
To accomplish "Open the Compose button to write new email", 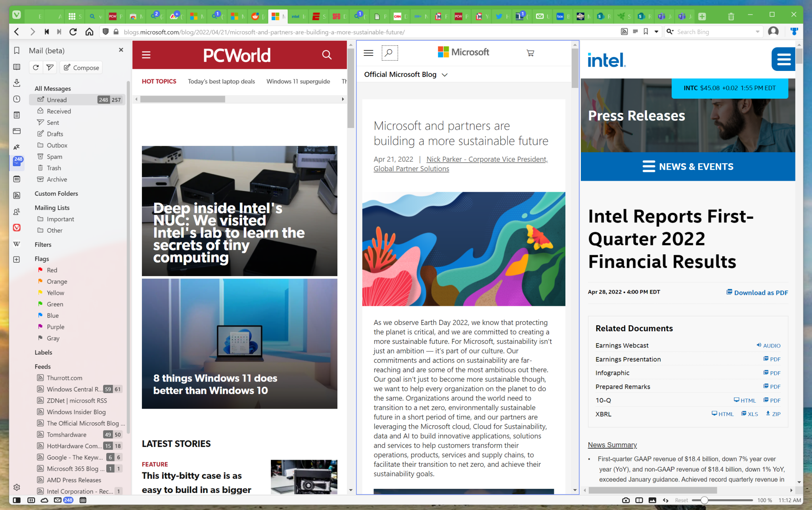I will point(81,67).
